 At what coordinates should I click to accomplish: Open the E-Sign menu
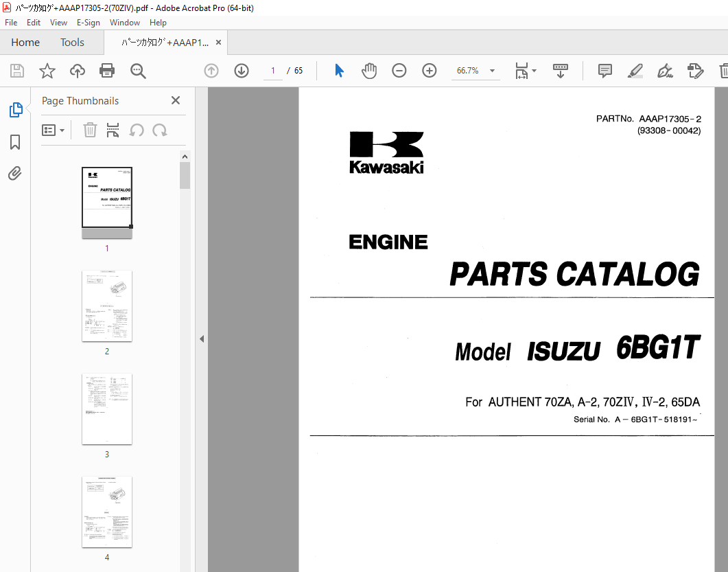coord(89,22)
